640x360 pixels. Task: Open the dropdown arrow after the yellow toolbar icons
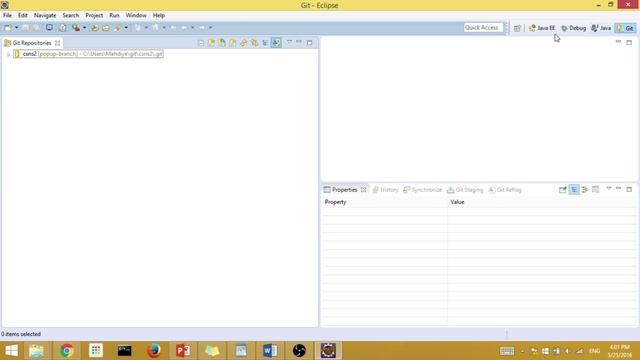tap(126, 28)
